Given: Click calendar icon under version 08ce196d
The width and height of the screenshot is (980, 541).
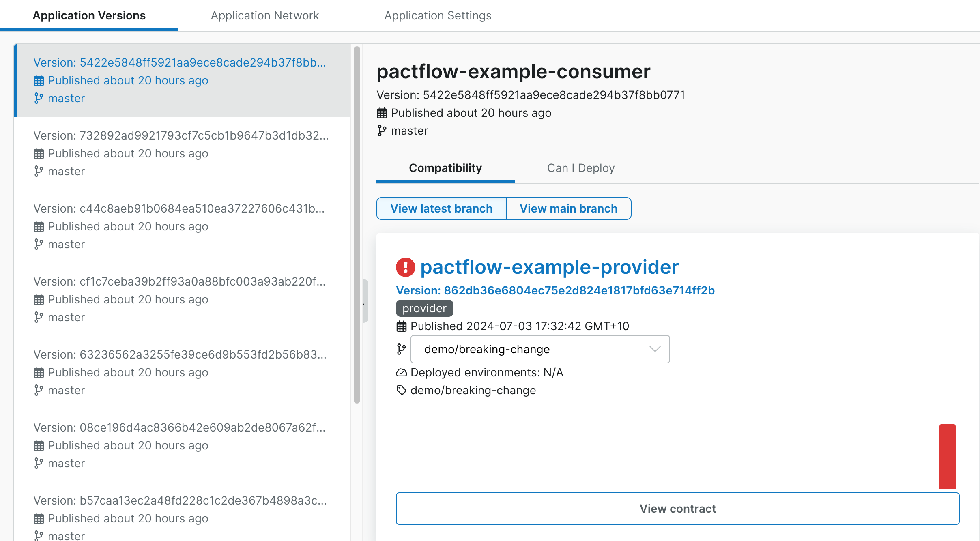Looking at the screenshot, I should [x=39, y=446].
